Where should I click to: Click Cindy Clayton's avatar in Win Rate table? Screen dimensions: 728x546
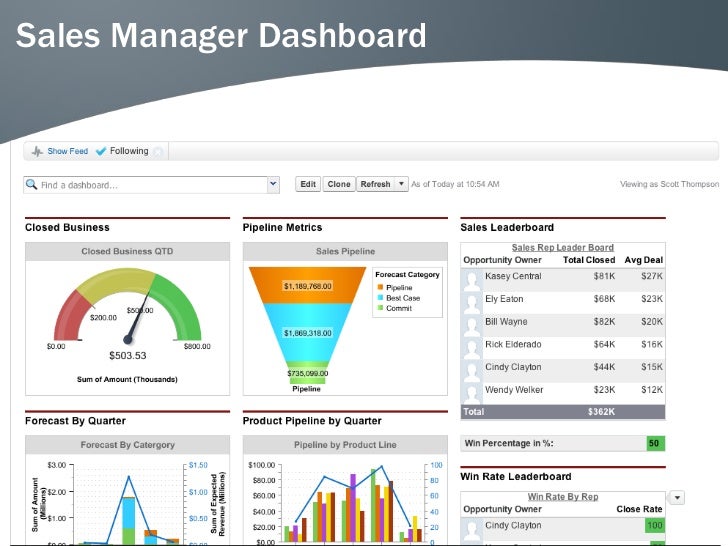[472, 529]
